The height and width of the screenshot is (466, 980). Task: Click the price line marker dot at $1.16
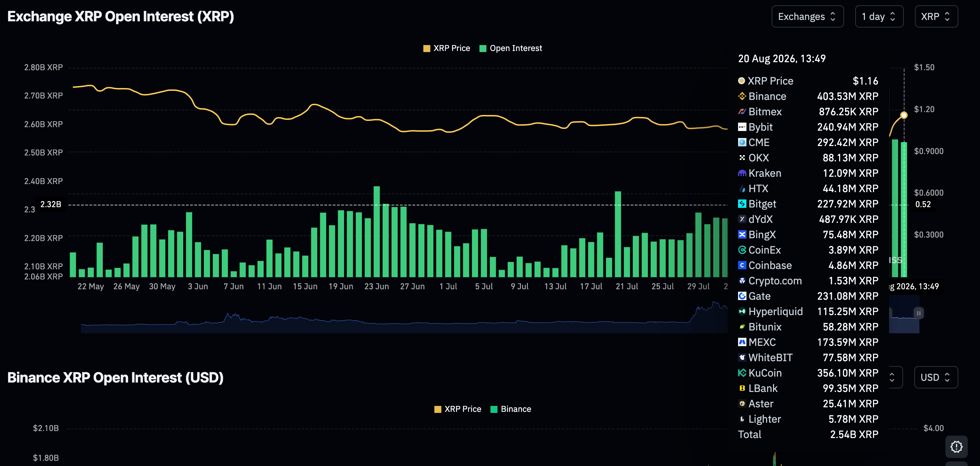[x=904, y=115]
